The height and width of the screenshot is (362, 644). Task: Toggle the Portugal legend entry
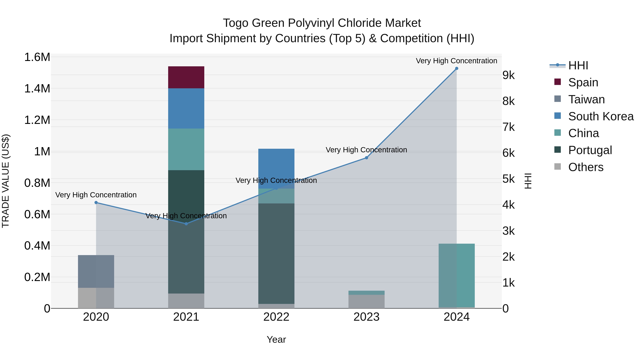tap(583, 150)
